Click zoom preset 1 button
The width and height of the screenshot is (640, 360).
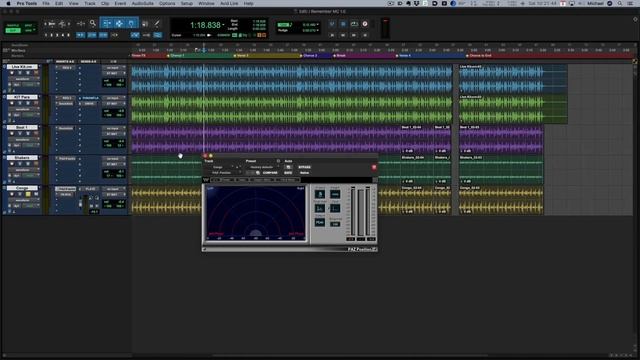click(46, 35)
